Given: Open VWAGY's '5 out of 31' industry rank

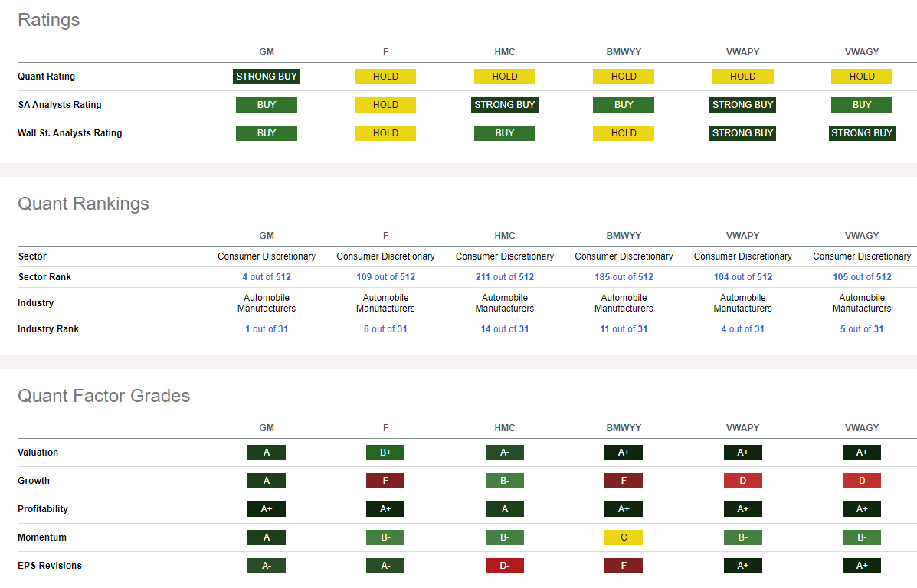Looking at the screenshot, I should coord(862,329).
